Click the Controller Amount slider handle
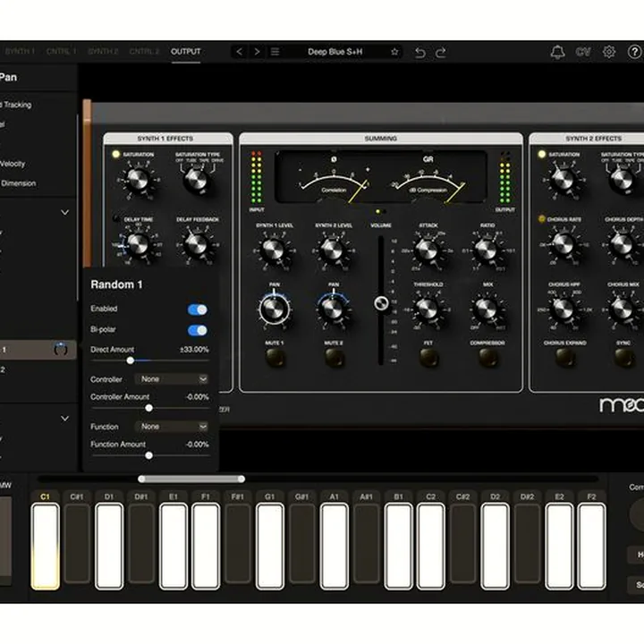This screenshot has width=644, height=644. pyautogui.click(x=149, y=408)
